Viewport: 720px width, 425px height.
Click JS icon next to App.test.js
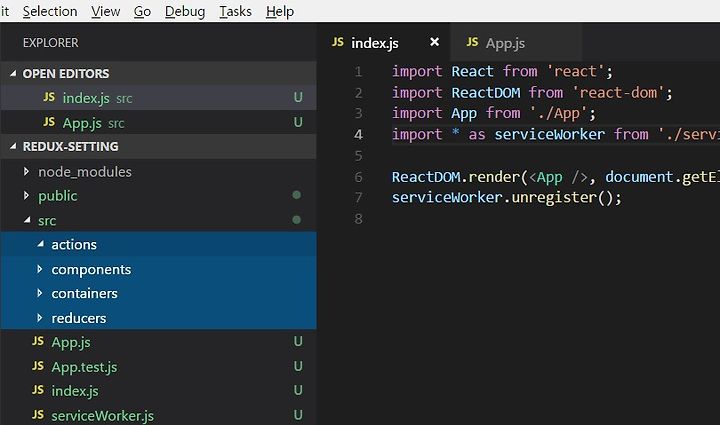click(38, 366)
